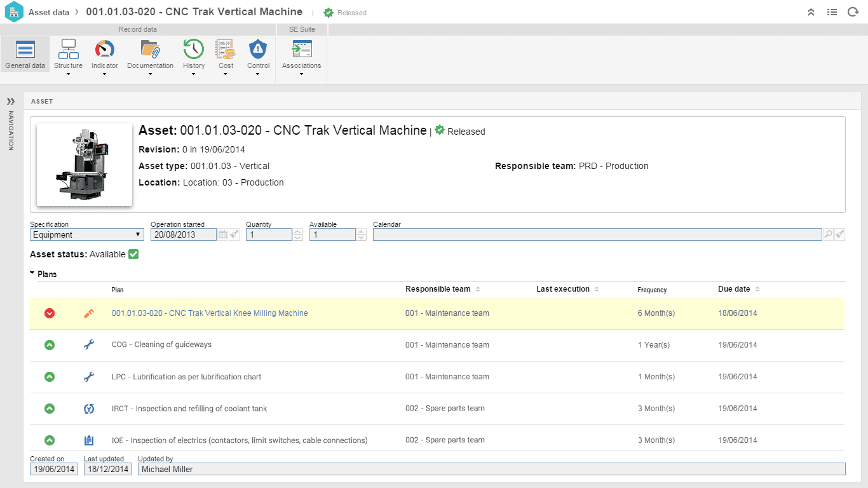Click the Cost coins icon
The width and height of the screenshot is (868, 488).
point(226,49)
